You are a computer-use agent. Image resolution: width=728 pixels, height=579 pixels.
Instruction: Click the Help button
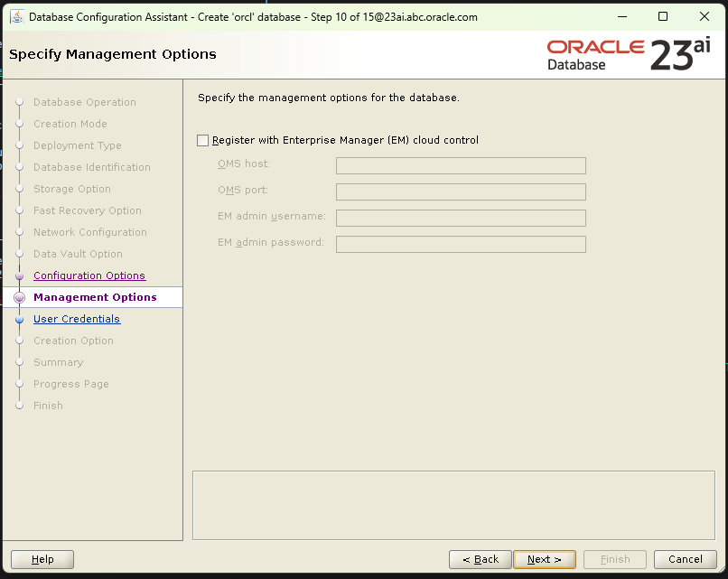coord(42,559)
